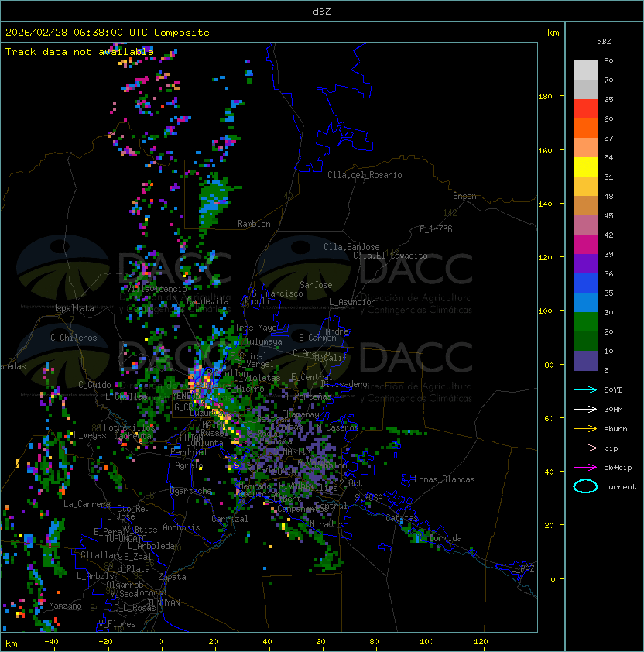Click the 'Carrizal' map label
644x652 pixels.
tap(229, 519)
